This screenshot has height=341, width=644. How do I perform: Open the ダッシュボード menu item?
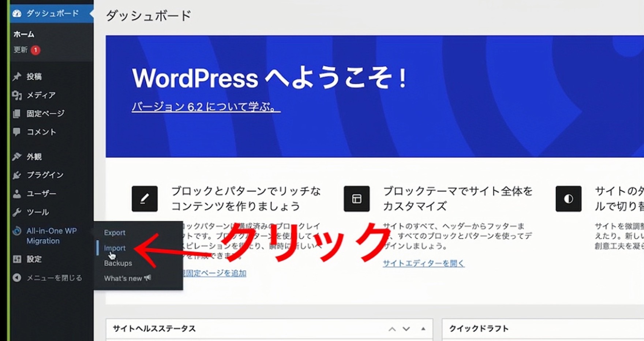pyautogui.click(x=52, y=14)
